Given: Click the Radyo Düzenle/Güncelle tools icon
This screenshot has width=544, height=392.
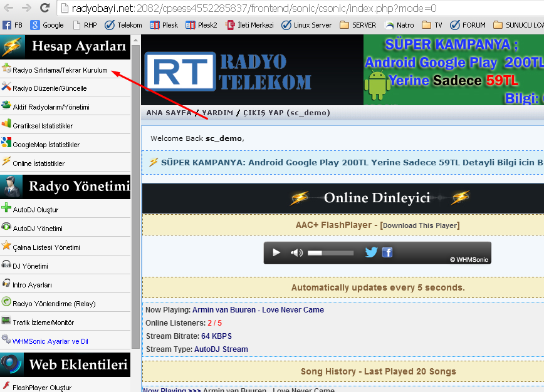Looking at the screenshot, I should click(x=6, y=86).
